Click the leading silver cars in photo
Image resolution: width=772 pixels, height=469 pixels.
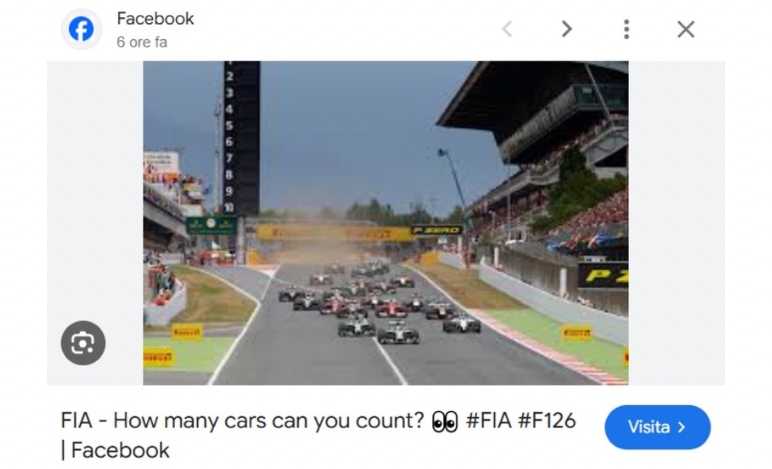(379, 331)
